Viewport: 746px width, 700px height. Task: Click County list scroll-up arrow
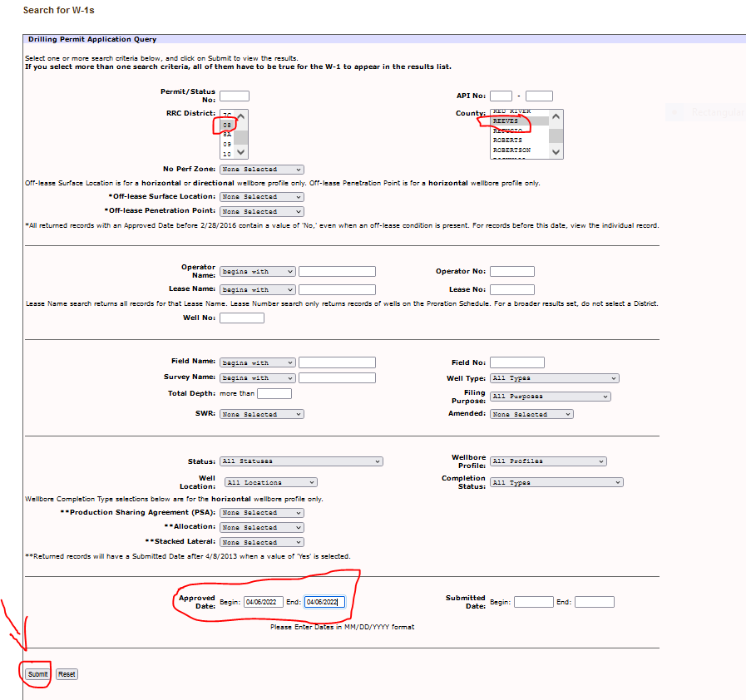(556, 116)
